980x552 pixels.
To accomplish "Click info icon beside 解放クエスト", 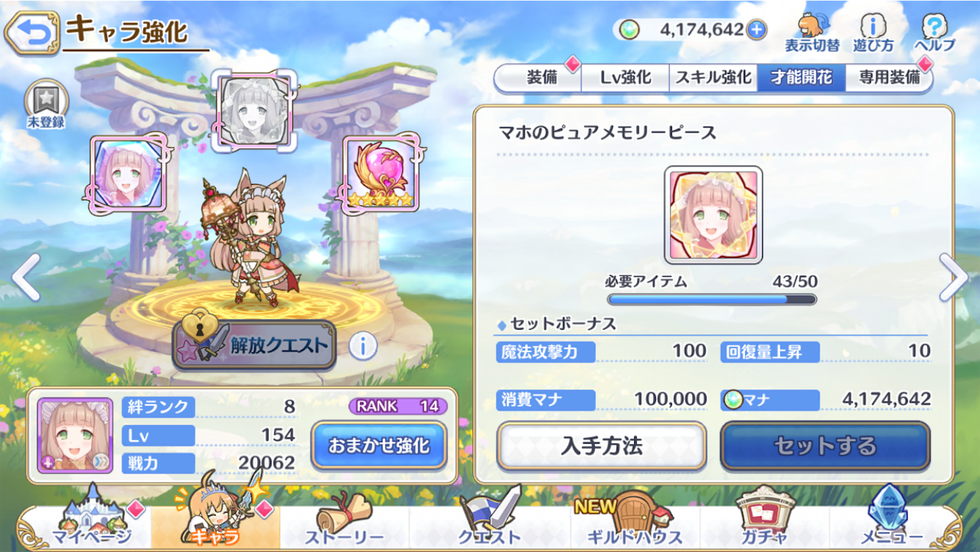I will pyautogui.click(x=363, y=347).
